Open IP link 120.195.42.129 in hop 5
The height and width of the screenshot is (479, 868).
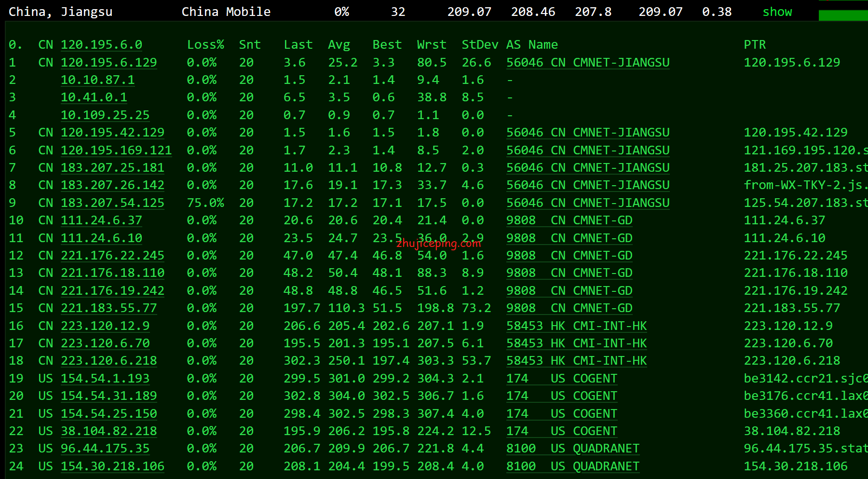[112, 132]
